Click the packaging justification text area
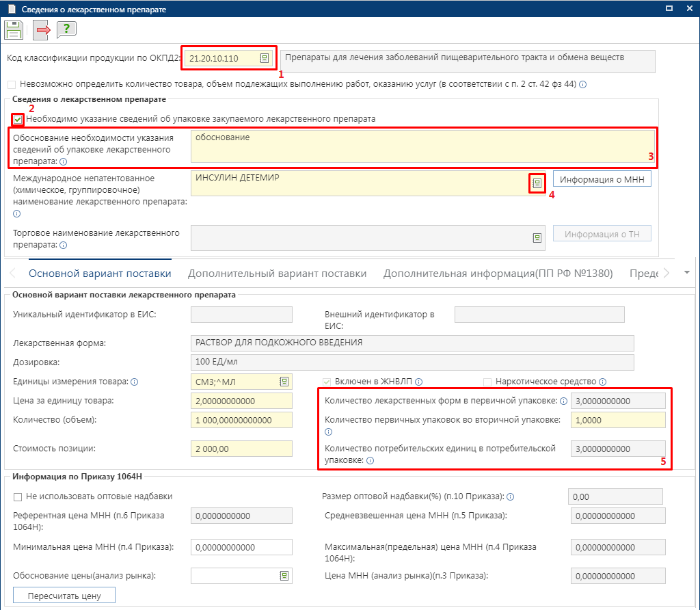 tap(422, 146)
